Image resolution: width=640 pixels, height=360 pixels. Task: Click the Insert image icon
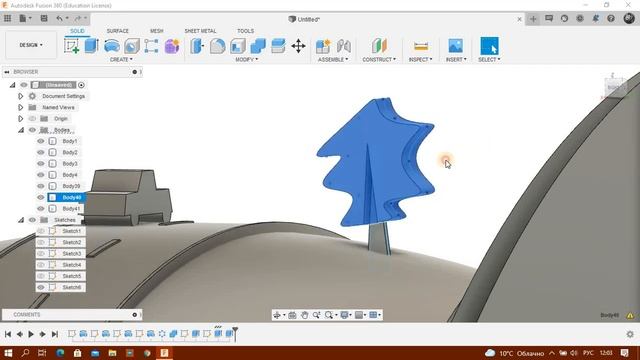coord(456,46)
